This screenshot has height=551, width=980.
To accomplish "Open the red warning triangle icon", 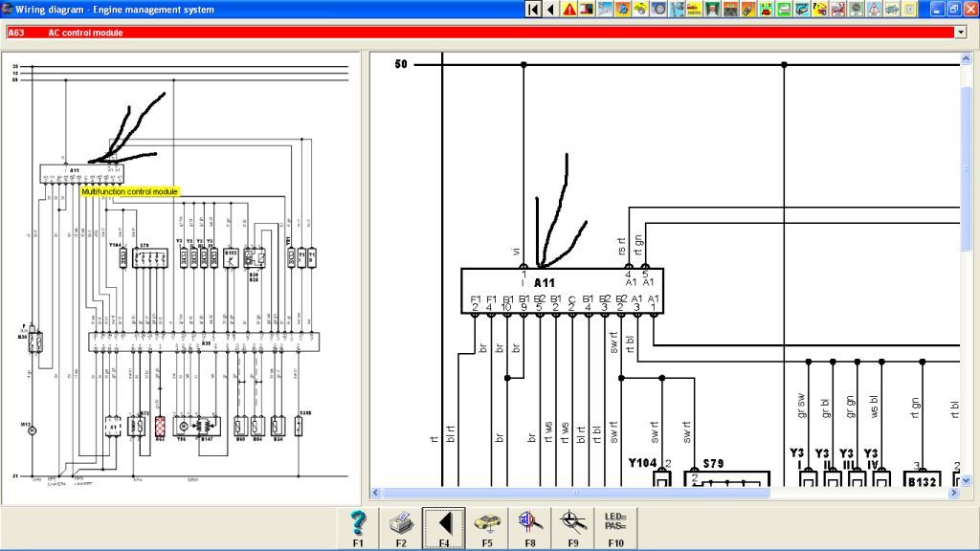I will 569,9.
